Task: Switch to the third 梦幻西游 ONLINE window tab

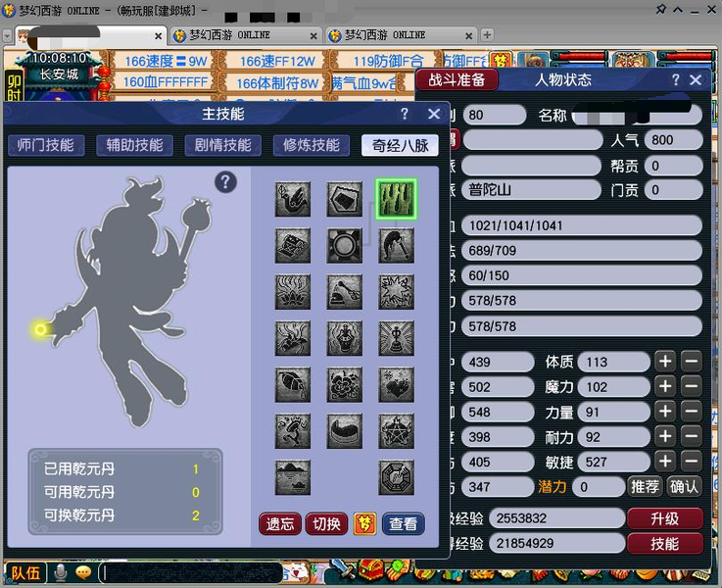Action: pos(401,35)
